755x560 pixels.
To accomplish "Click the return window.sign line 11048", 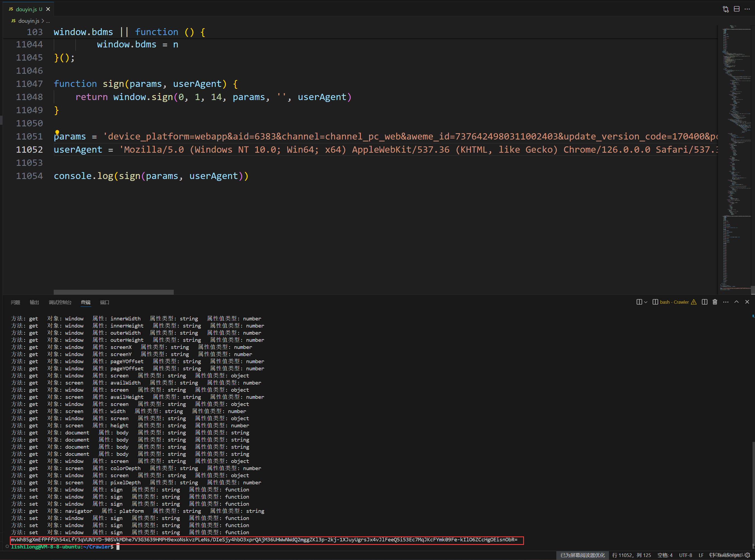I will click(213, 97).
